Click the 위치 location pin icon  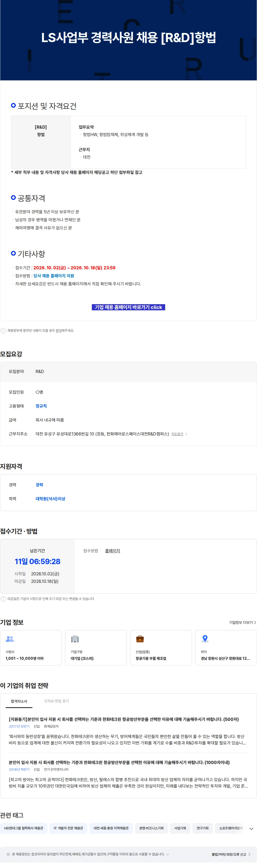pos(205,639)
